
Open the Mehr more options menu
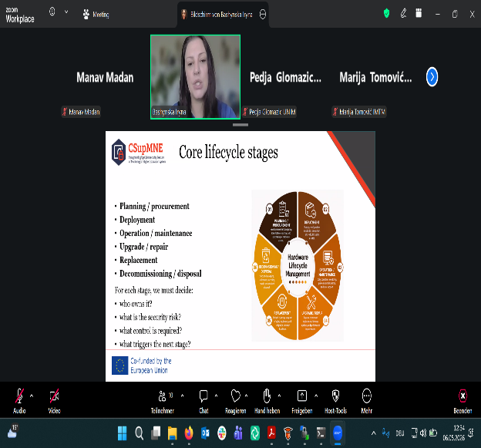pos(367,401)
